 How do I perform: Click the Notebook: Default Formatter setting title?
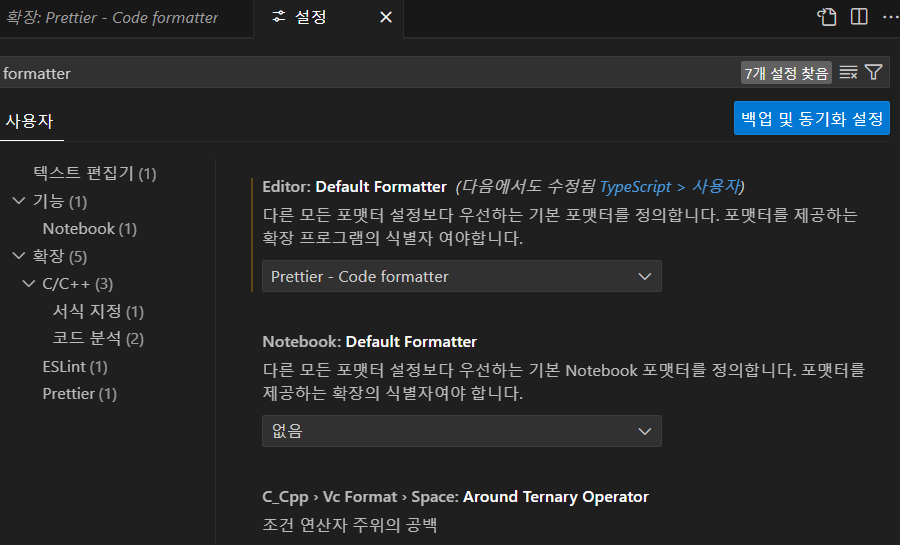370,341
